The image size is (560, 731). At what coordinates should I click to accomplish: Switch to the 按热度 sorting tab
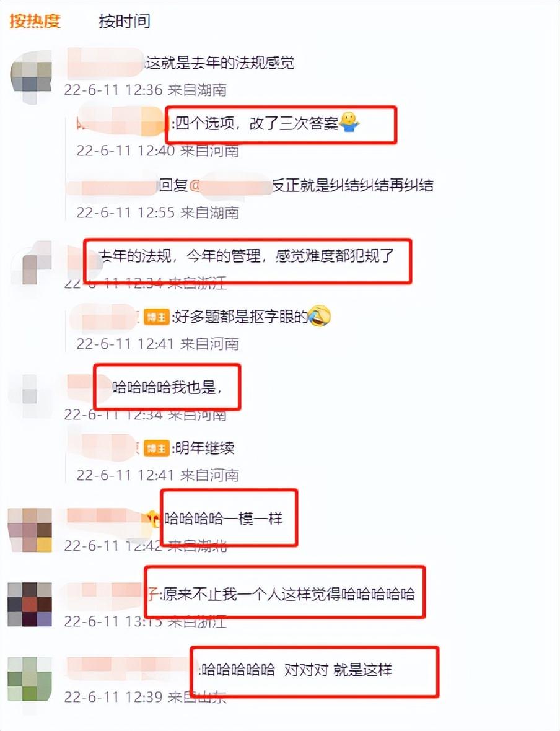35,21
